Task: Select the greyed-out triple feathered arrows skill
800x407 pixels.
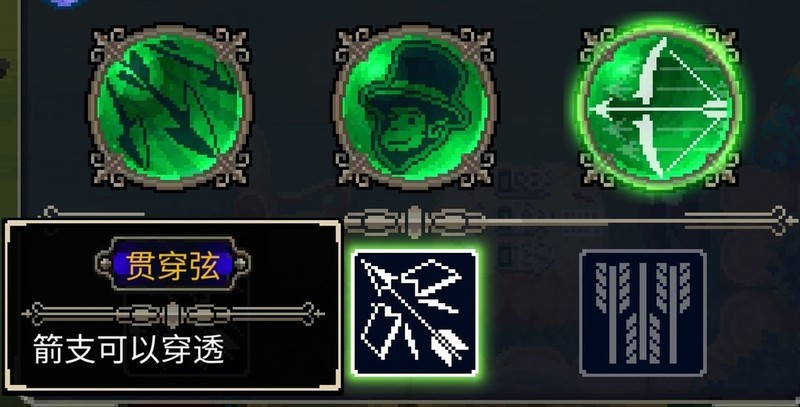Action: (643, 313)
